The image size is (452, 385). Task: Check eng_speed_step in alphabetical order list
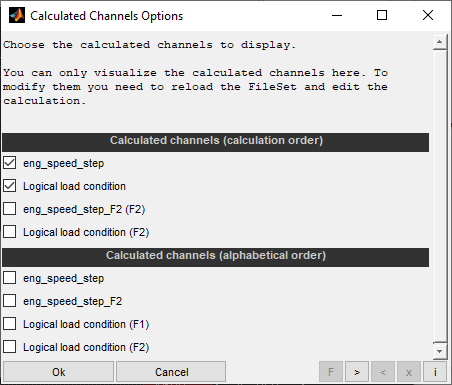click(x=10, y=278)
